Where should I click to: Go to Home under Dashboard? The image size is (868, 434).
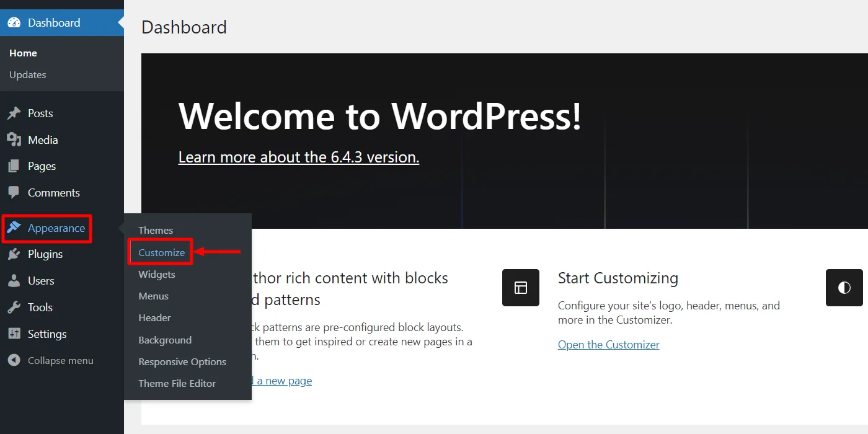[x=23, y=53]
